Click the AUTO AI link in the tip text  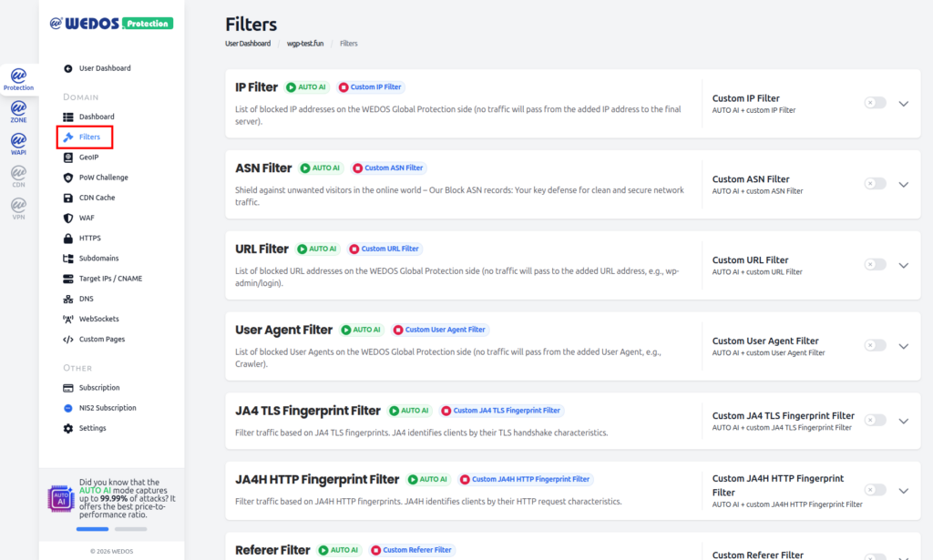(95, 491)
